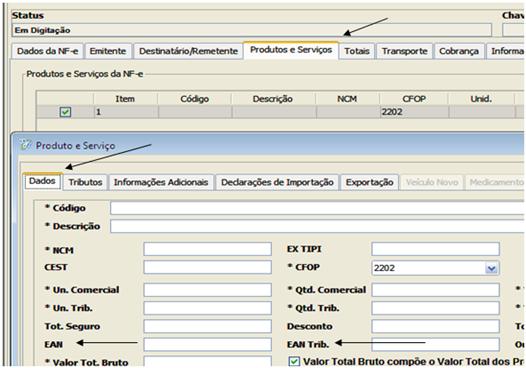Open the Tributos tab
The width and height of the screenshot is (526, 368).
(85, 182)
